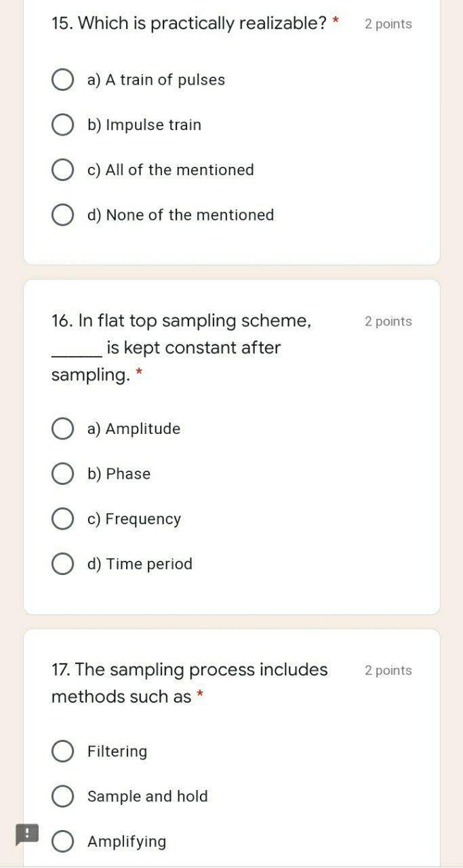Click the question 15 text heading
Viewport: 463px width, 868px height.
click(x=189, y=23)
